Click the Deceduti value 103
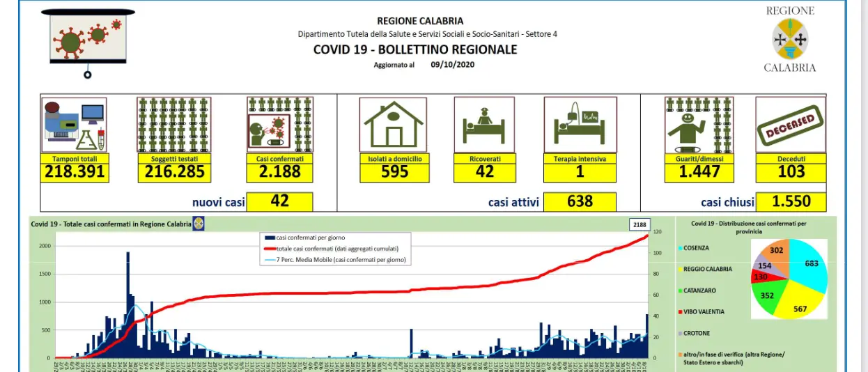 791,172
